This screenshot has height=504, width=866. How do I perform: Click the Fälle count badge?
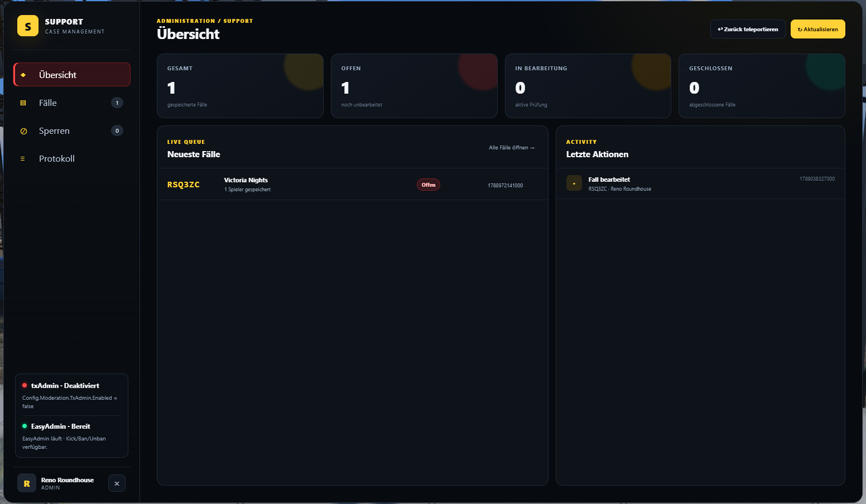point(117,103)
